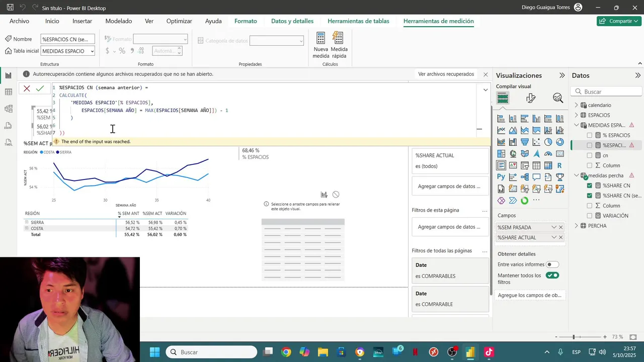This screenshot has width=644, height=362.
Task: Select the Python visual
Action: 501,177
